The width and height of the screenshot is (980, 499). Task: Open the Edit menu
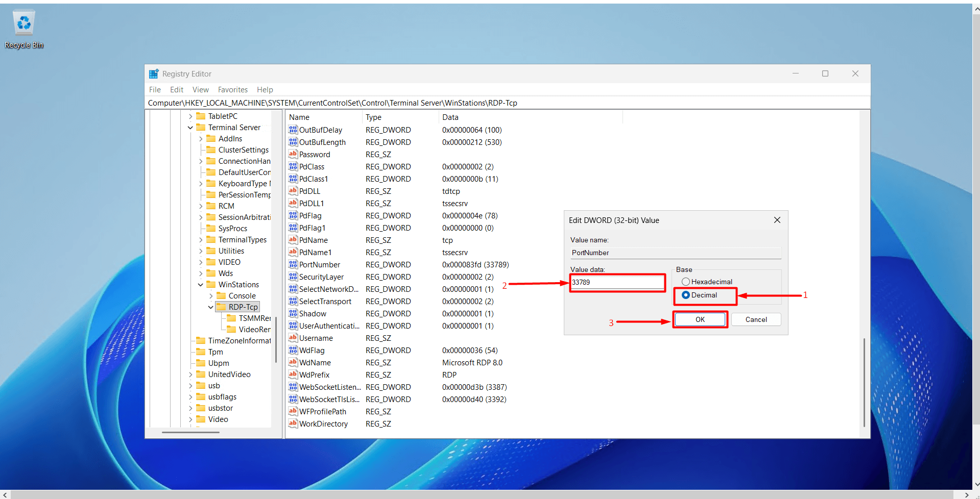tap(176, 90)
